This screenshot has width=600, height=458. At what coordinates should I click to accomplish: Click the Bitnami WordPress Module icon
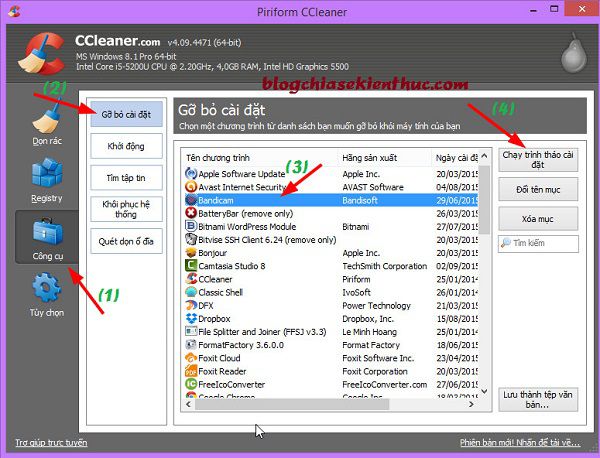(191, 226)
